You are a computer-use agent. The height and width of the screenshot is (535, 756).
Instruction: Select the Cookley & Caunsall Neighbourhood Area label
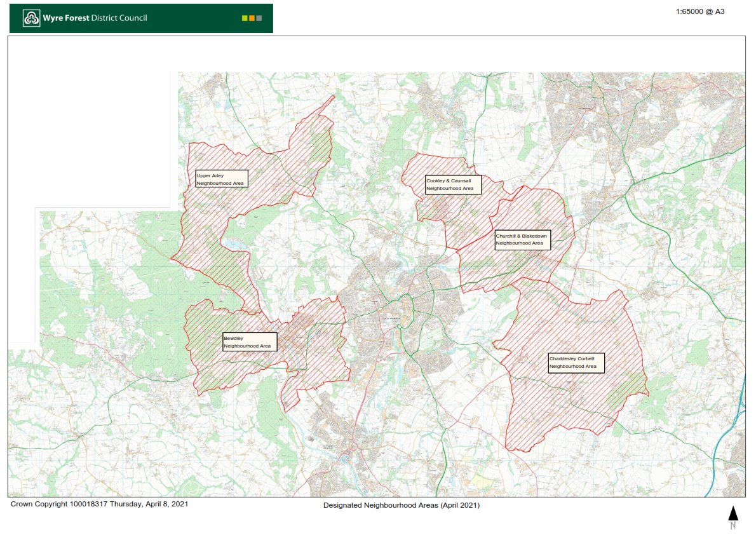point(453,185)
